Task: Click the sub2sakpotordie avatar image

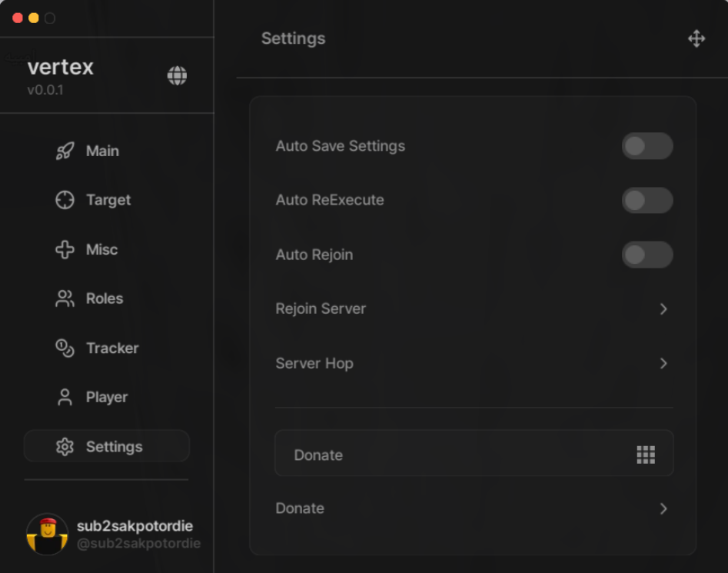Action: click(48, 534)
